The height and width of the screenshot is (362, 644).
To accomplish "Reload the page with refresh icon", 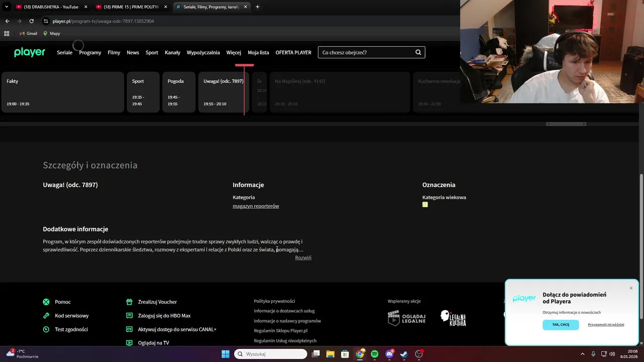I will 32,21.
